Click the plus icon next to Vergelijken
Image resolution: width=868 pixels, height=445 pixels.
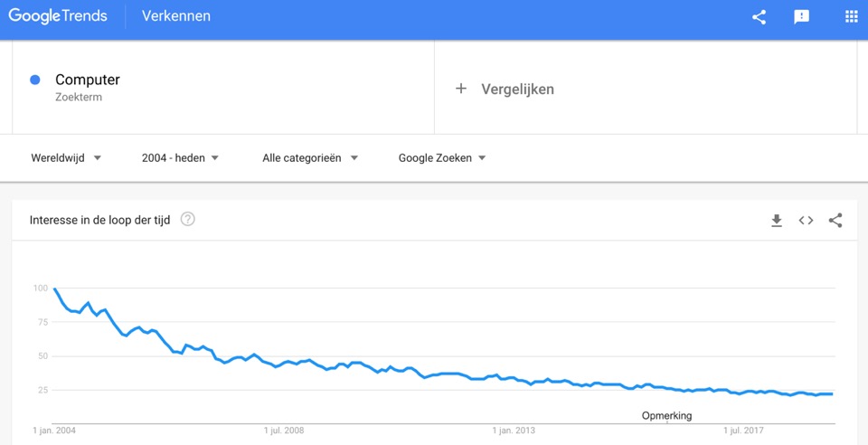(461, 89)
